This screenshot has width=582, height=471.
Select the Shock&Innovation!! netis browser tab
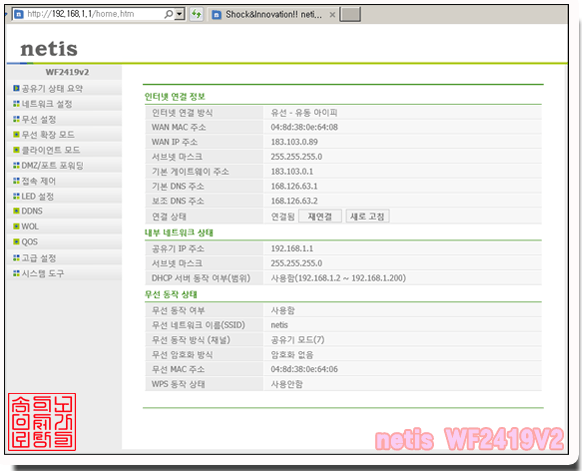pyautogui.click(x=274, y=14)
